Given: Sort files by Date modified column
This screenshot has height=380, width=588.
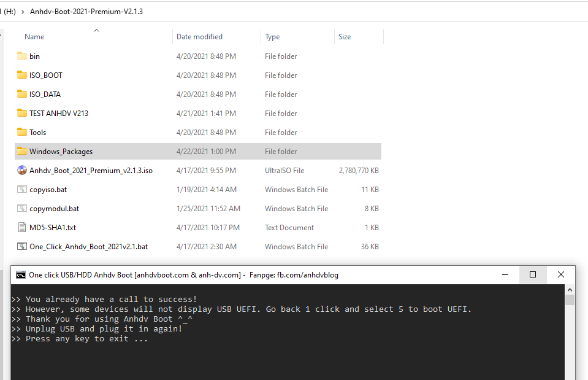Looking at the screenshot, I should coord(199,37).
